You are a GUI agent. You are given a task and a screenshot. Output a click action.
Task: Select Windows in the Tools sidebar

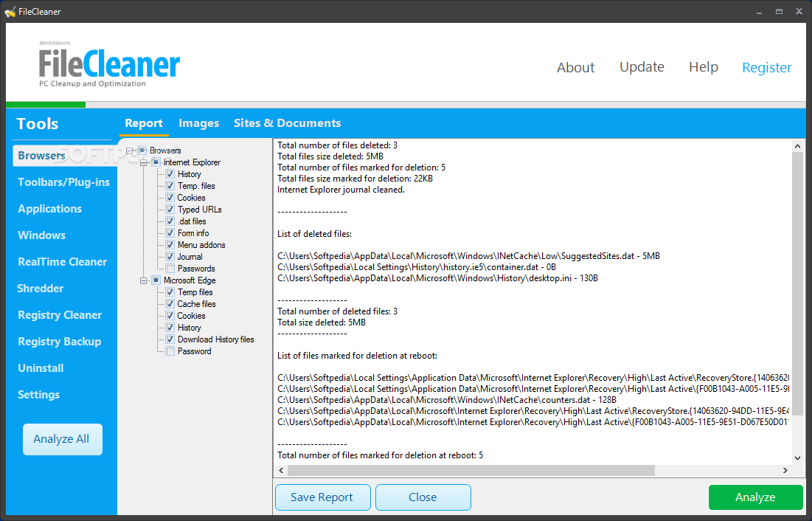(41, 235)
